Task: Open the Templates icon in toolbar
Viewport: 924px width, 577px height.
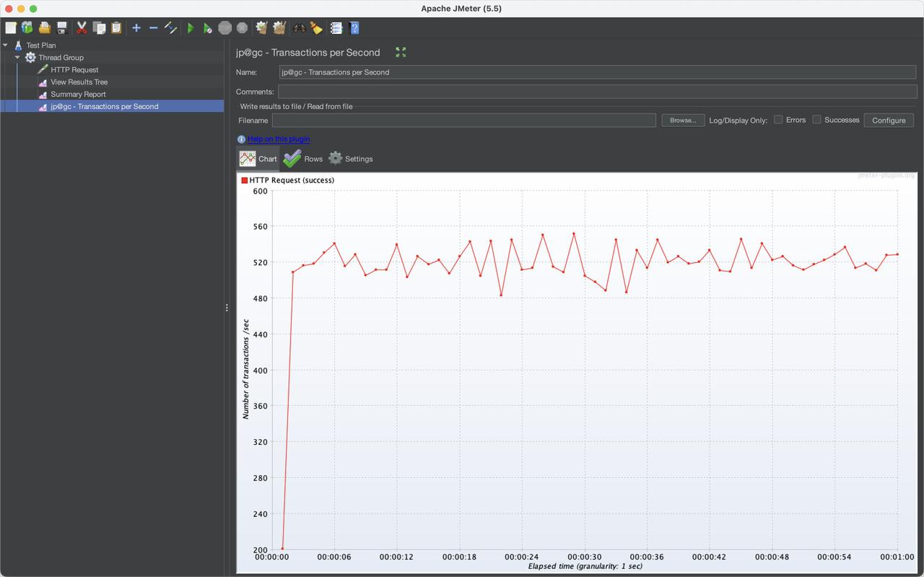Action: pyautogui.click(x=27, y=28)
